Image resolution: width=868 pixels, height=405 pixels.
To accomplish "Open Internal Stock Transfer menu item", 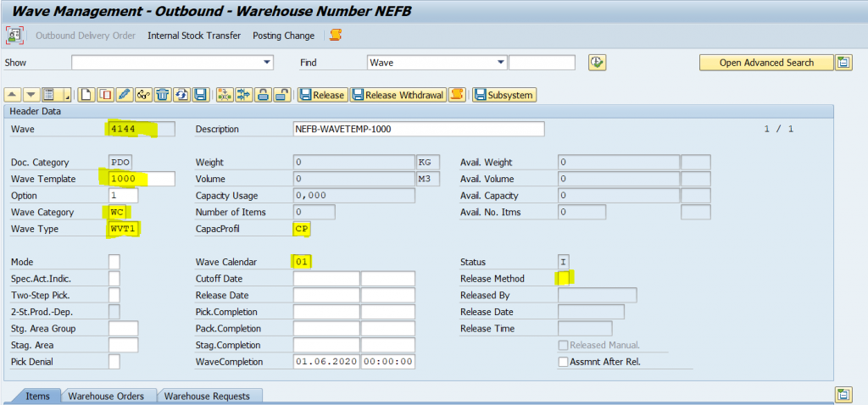I will pyautogui.click(x=194, y=36).
